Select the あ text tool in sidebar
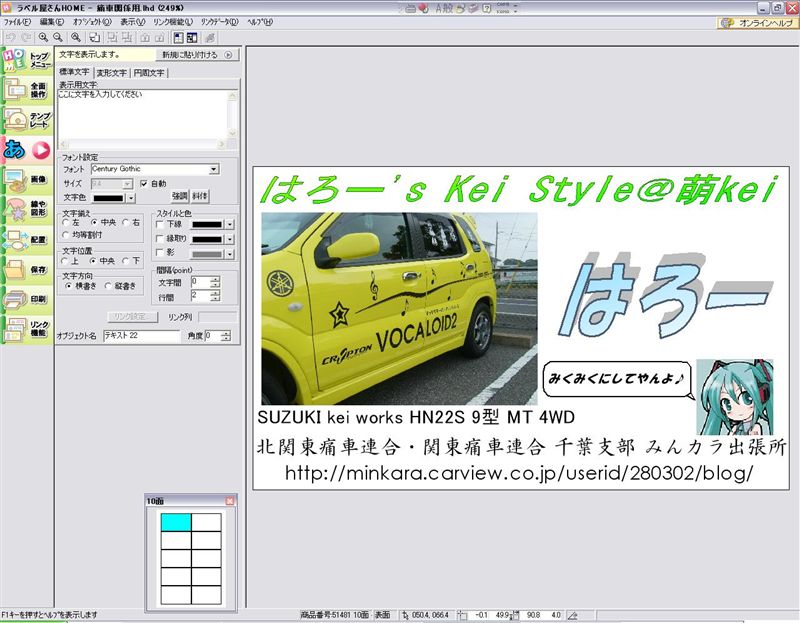 click(27, 149)
